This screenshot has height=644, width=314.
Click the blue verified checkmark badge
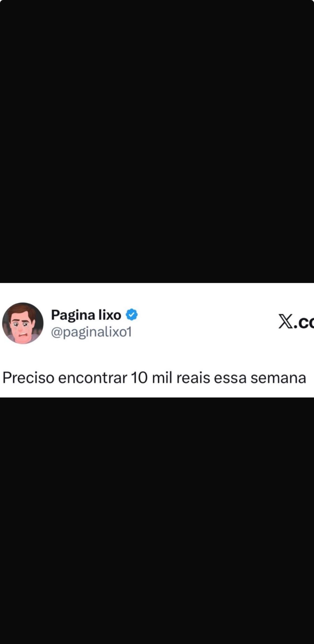(x=132, y=315)
